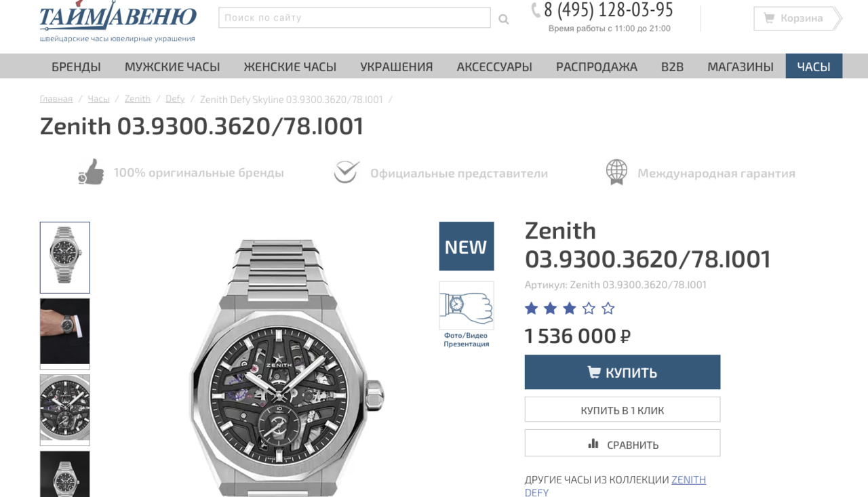868x497 pixels.
Task: Open the Мужские часы menu
Action: pyautogui.click(x=172, y=66)
